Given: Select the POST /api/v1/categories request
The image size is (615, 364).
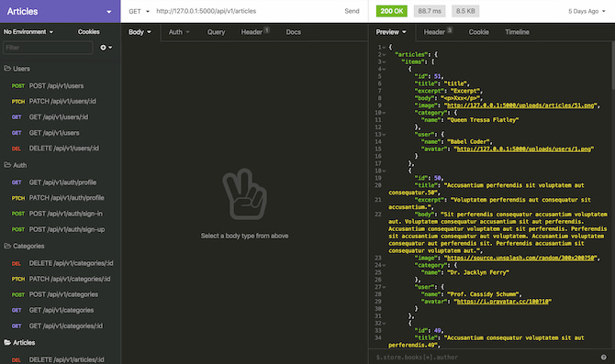Looking at the screenshot, I should [x=61, y=294].
